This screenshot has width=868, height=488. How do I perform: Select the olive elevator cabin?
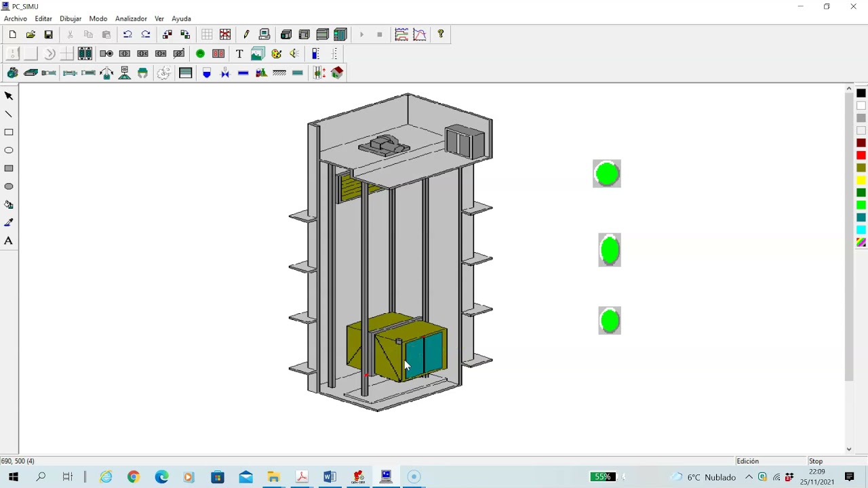(x=396, y=347)
